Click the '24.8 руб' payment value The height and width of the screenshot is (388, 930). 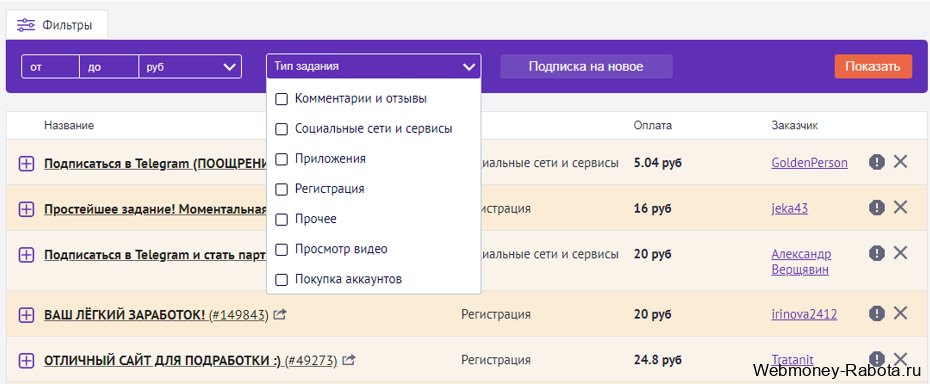657,360
